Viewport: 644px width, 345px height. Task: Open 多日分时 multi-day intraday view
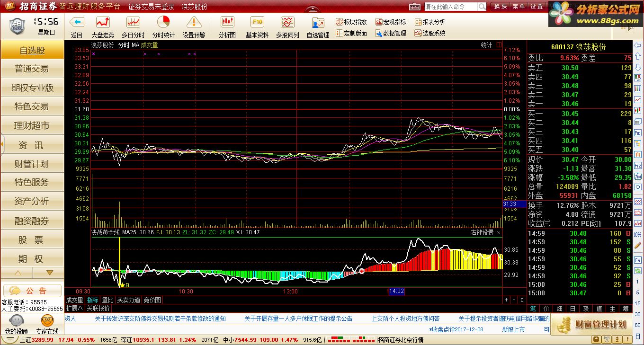133,27
